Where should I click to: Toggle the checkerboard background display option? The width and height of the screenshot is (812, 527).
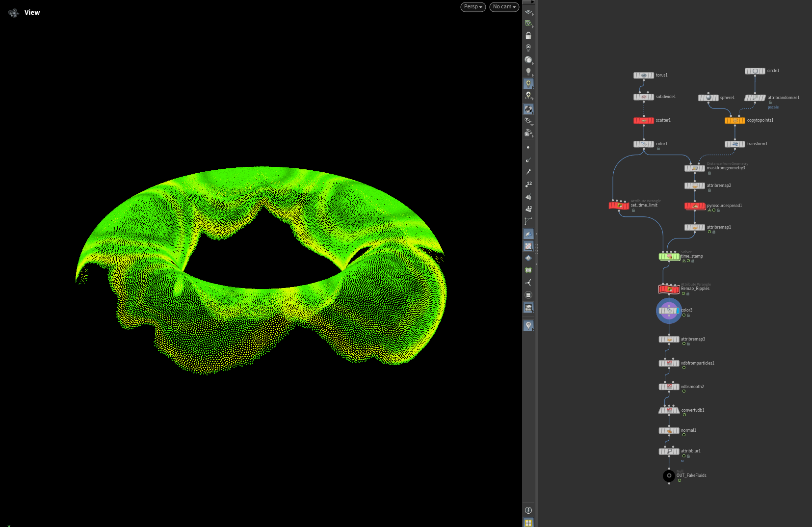point(528,246)
